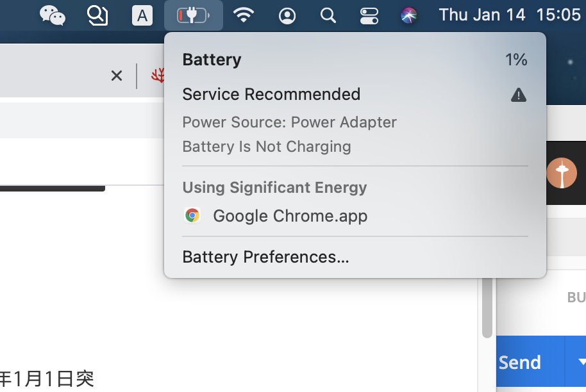Launch Siri from the menu bar
586x392 pixels.
pos(409,15)
